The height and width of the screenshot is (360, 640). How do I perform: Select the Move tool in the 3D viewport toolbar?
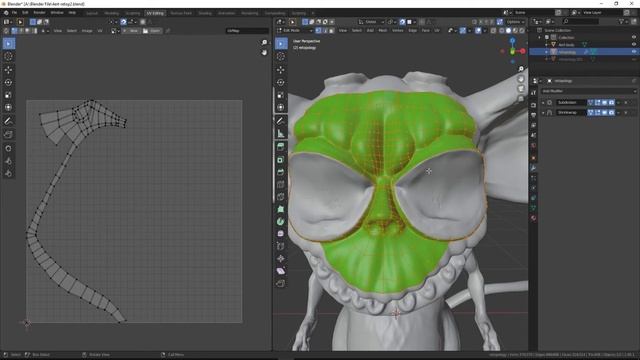(281, 70)
